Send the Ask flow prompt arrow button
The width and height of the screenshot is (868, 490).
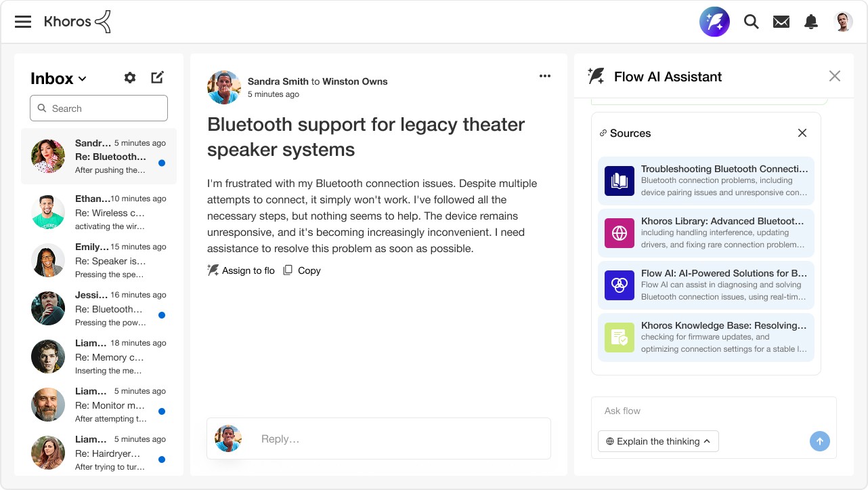point(820,441)
